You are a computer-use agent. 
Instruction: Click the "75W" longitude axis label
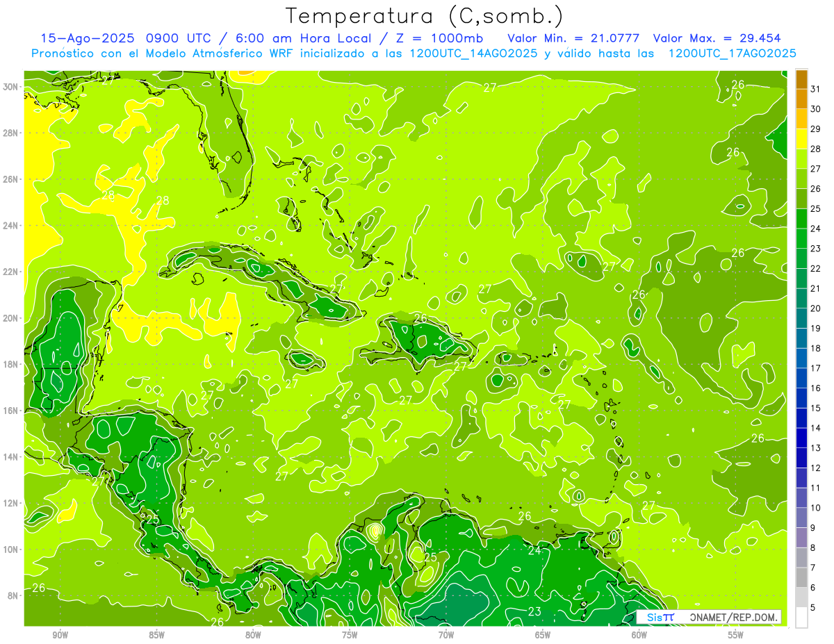350,635
